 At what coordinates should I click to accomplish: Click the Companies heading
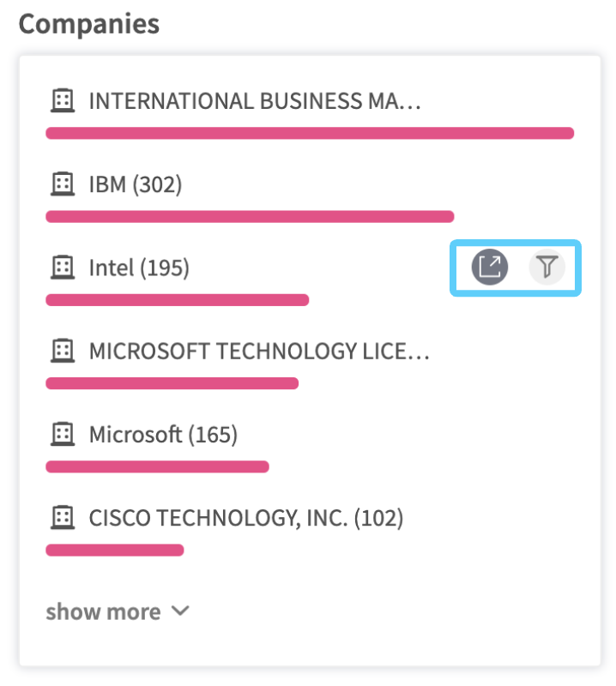pyautogui.click(x=89, y=23)
